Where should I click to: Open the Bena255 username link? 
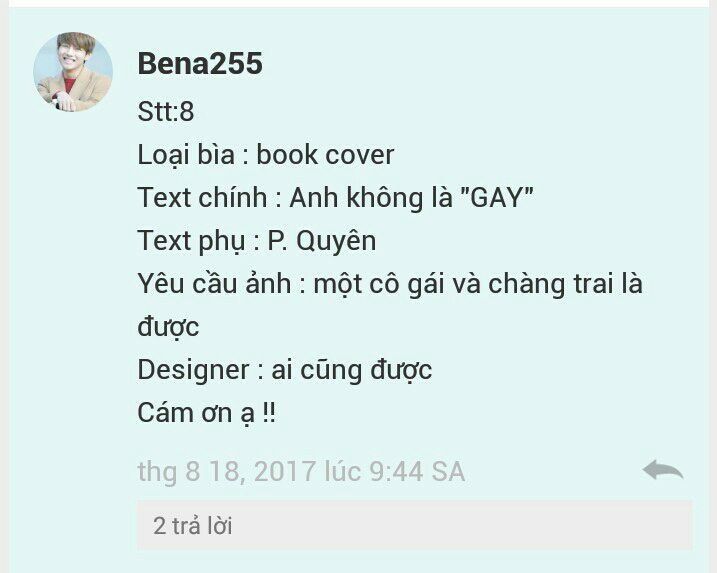pos(200,63)
